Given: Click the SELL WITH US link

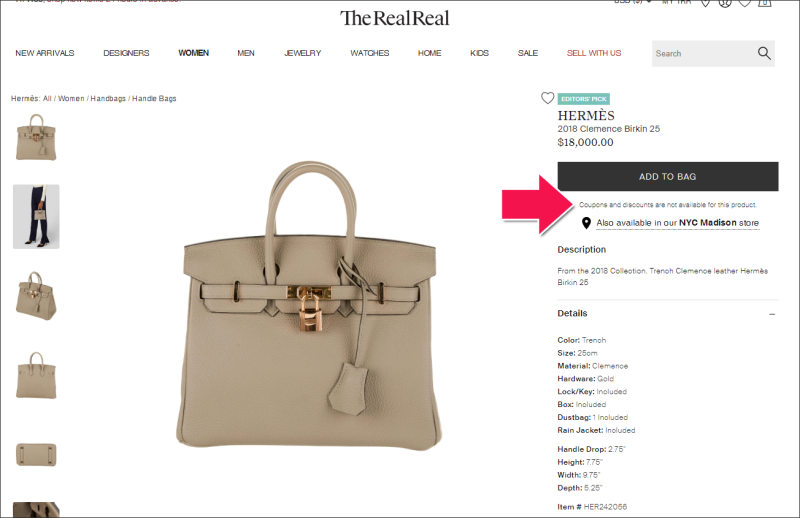Looking at the screenshot, I should click(594, 53).
